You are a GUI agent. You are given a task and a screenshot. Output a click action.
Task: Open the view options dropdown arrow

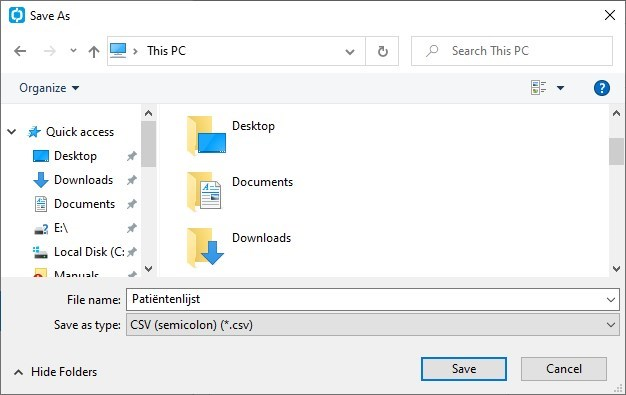point(560,88)
